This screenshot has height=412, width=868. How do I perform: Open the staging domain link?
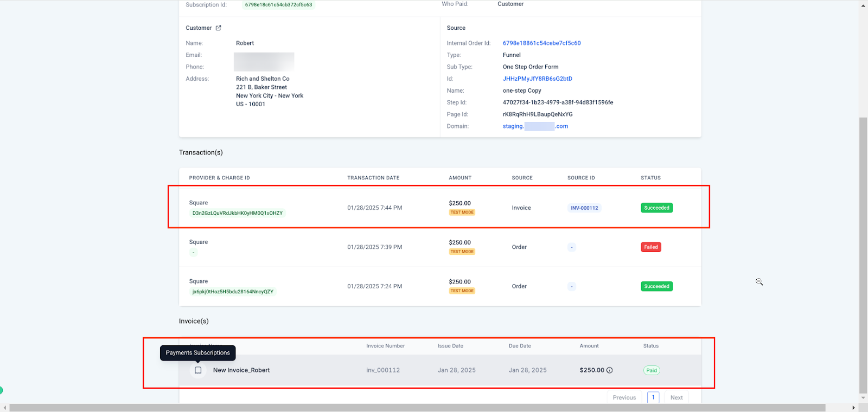click(x=535, y=126)
